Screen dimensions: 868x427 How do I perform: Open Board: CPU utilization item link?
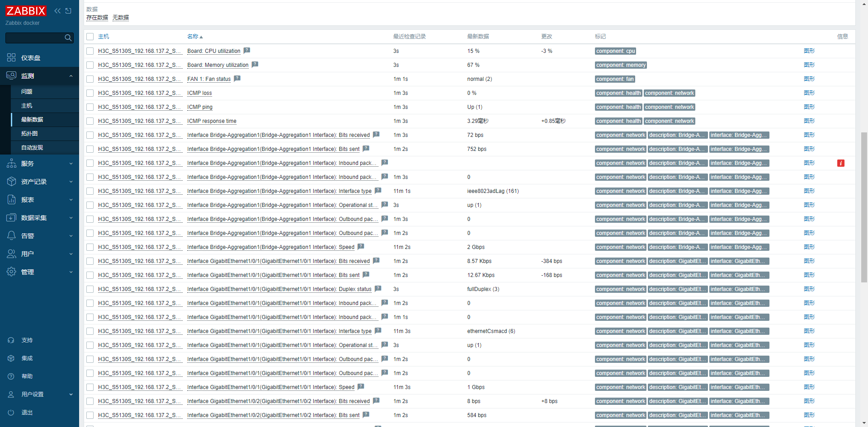214,51
